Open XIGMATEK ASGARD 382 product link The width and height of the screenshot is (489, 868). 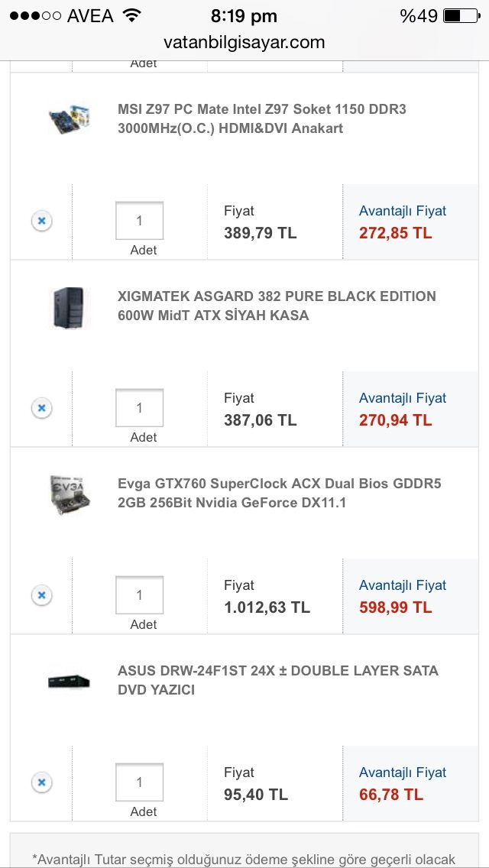coord(276,306)
